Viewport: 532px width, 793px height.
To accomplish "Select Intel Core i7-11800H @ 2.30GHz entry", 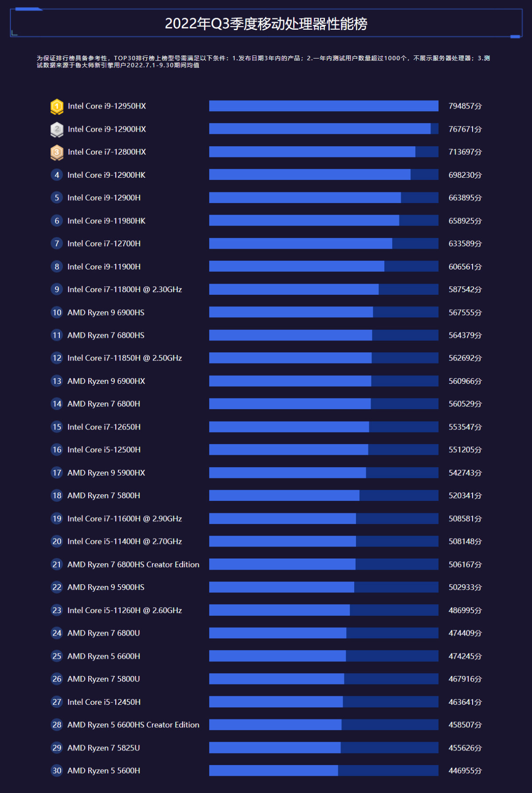I will [125, 289].
